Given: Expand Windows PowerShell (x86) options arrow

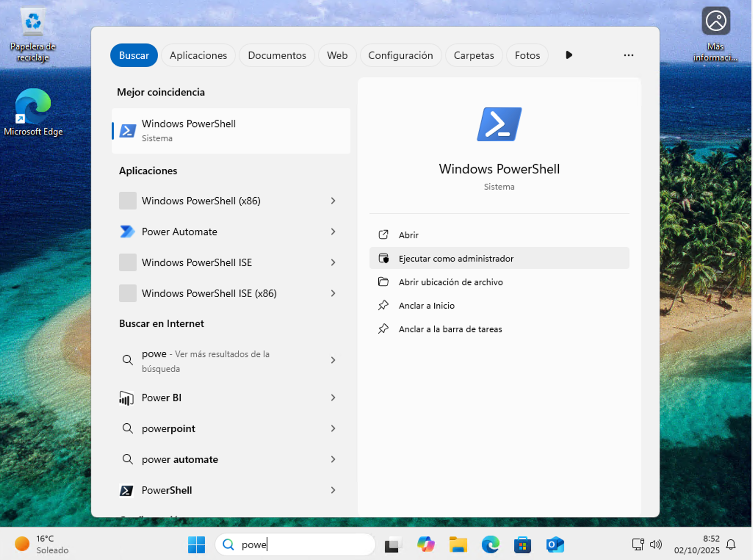Looking at the screenshot, I should click(333, 201).
